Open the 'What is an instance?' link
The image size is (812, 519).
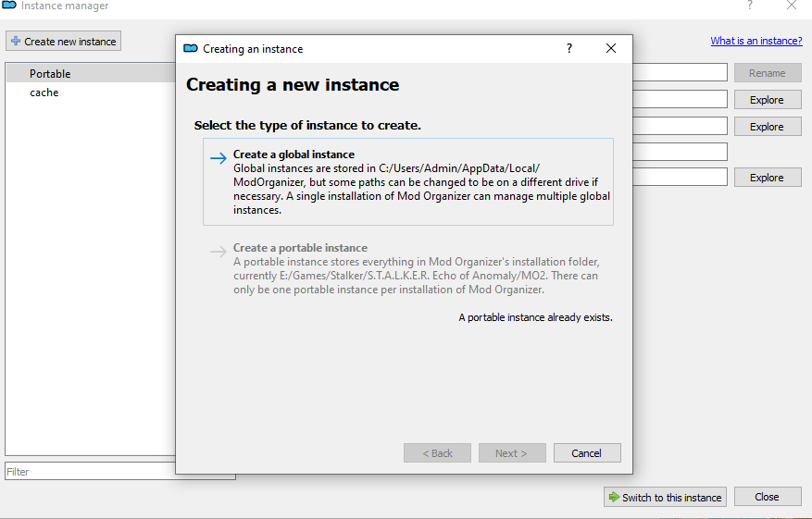(756, 41)
